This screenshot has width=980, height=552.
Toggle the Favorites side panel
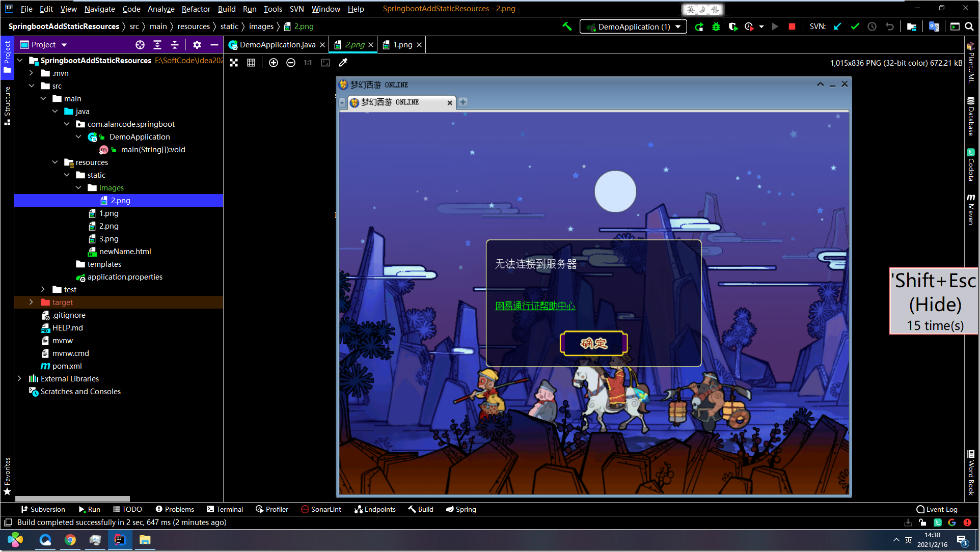7,476
